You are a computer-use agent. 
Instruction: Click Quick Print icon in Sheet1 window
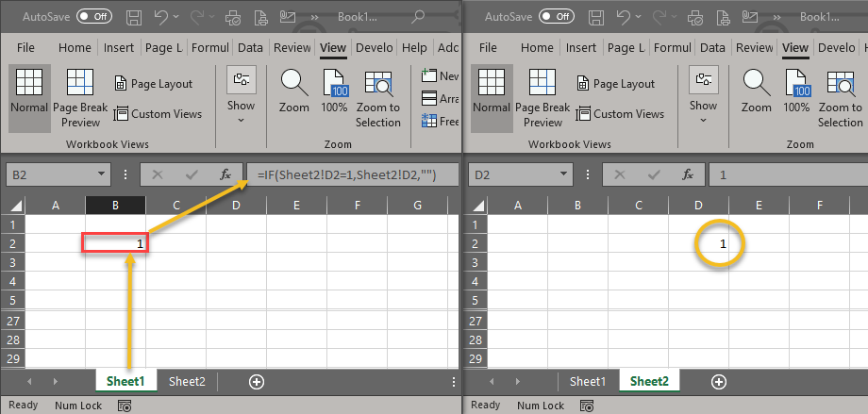point(232,17)
